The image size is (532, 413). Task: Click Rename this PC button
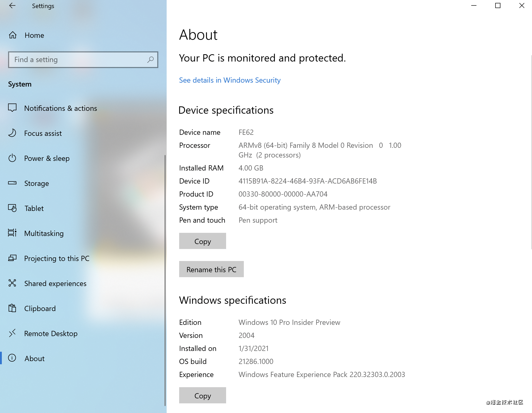pos(211,269)
